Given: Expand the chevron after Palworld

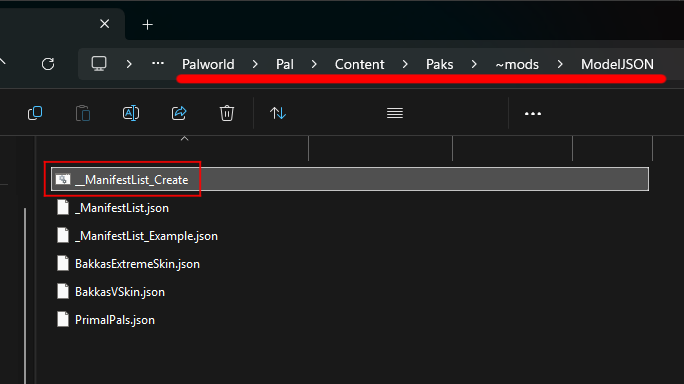Looking at the screenshot, I should point(255,64).
